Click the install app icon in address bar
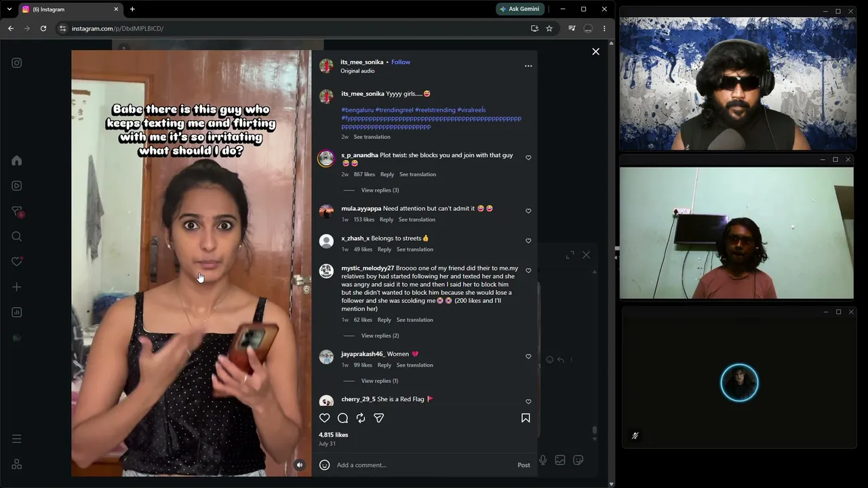 [534, 28]
